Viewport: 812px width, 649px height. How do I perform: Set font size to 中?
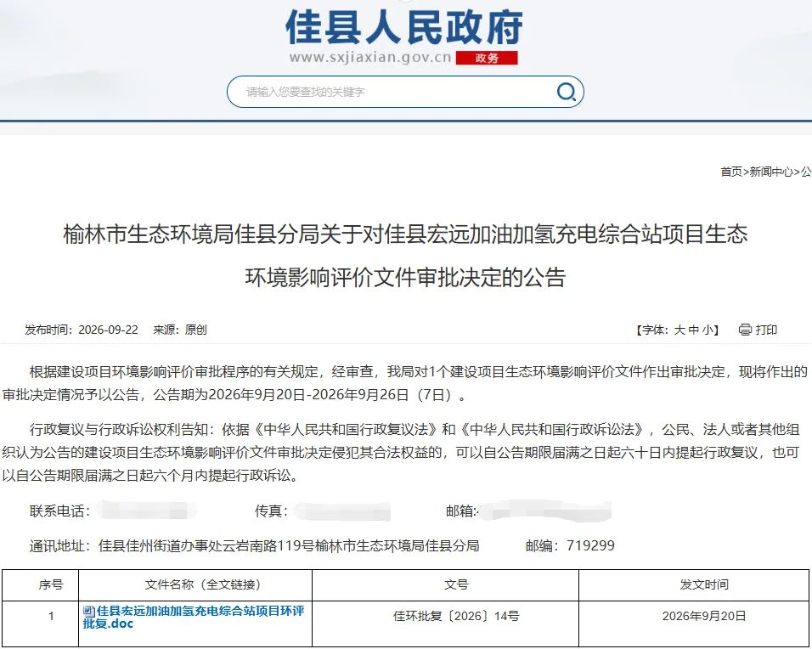(x=693, y=330)
